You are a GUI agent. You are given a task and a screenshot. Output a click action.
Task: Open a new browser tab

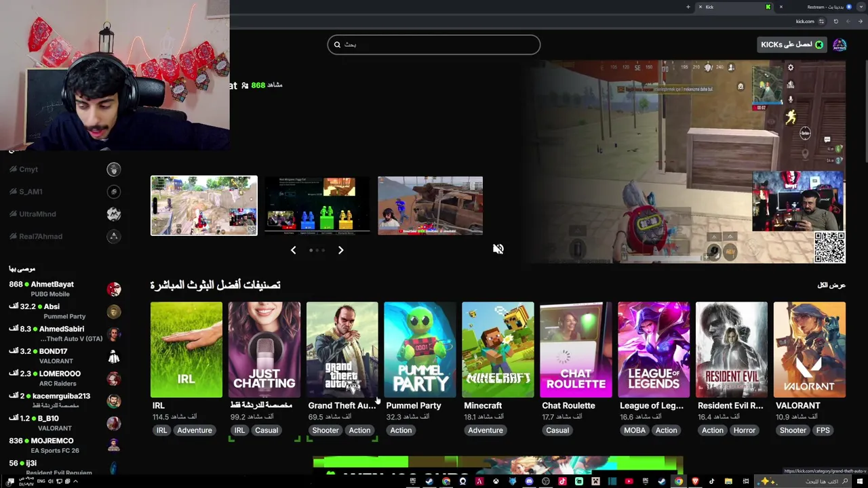(688, 7)
